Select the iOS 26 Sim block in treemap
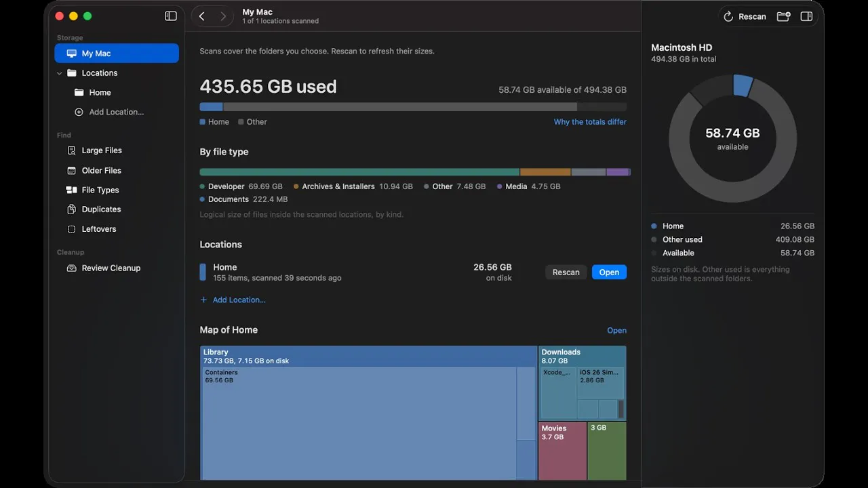Image resolution: width=868 pixels, height=488 pixels. [601, 383]
